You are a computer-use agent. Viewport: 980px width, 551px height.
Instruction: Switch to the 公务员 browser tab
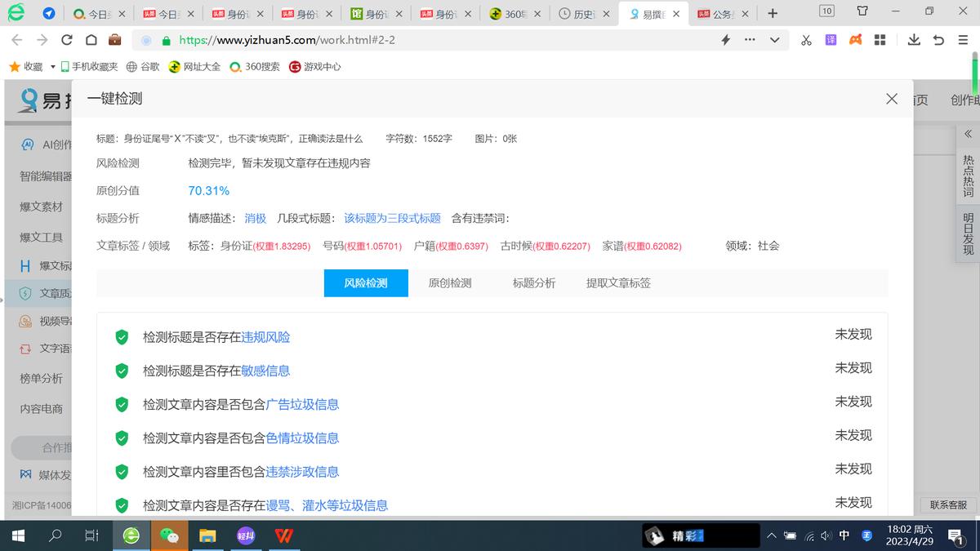[x=722, y=13]
